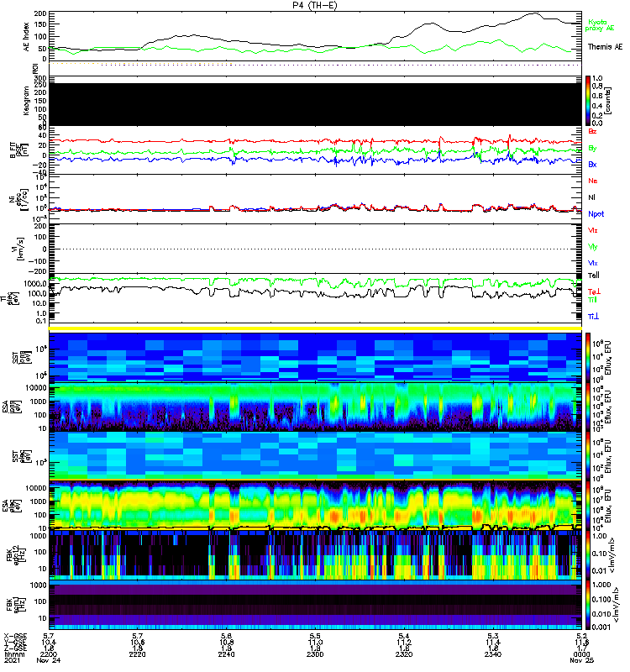Image resolution: width=630 pixels, height=672 pixels.
Task: Click the 2300 time tick label
Action: 315,654
